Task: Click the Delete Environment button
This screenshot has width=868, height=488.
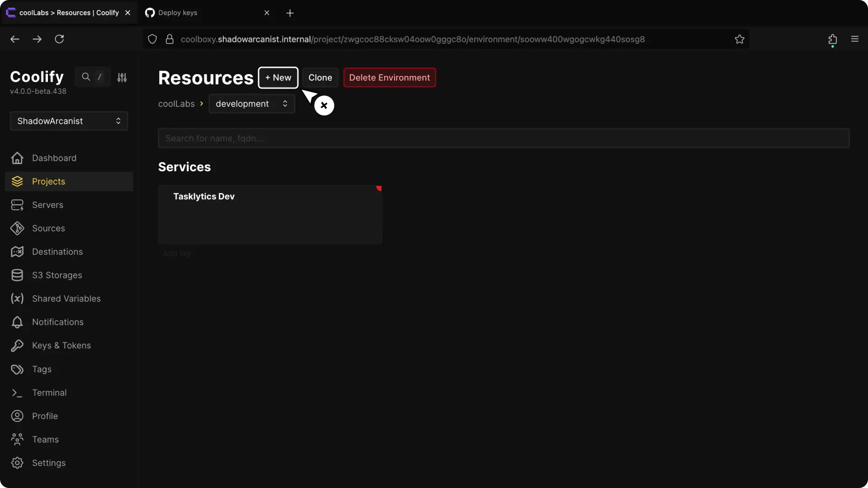Action: pyautogui.click(x=389, y=78)
